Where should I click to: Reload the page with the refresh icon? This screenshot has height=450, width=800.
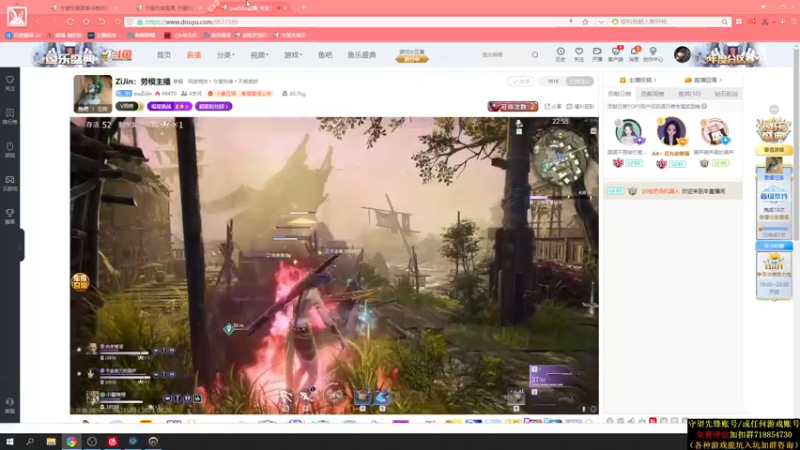(x=70, y=22)
